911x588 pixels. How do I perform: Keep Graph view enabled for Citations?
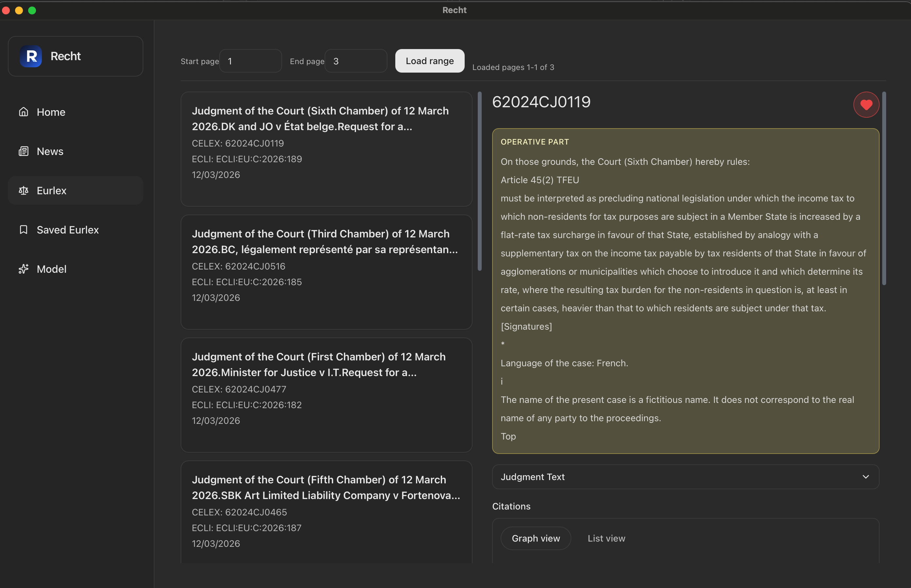pos(536,538)
